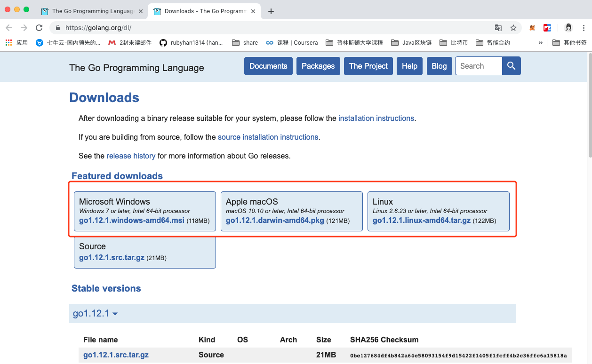This screenshot has width=592, height=364.
Task: Download go1.12.1.darwin-amd64.pkg
Action: (275, 220)
